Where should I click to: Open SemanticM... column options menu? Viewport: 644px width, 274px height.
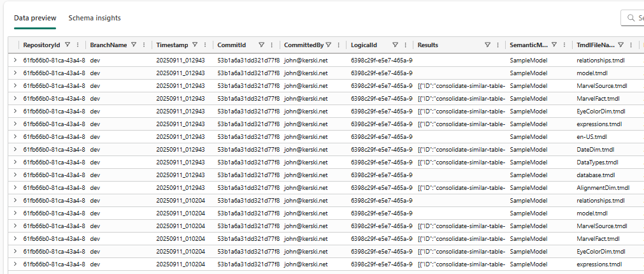(564, 45)
